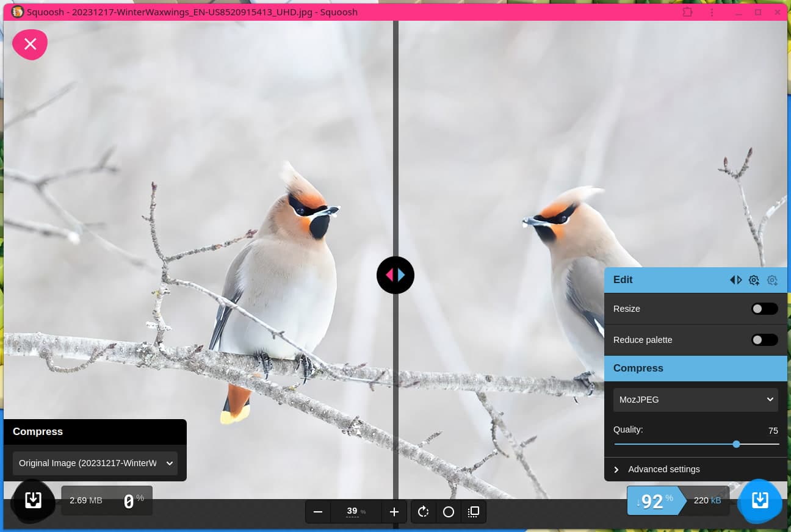791x532 pixels.
Task: Download the compressed image with the blue button
Action: pyautogui.click(x=760, y=501)
